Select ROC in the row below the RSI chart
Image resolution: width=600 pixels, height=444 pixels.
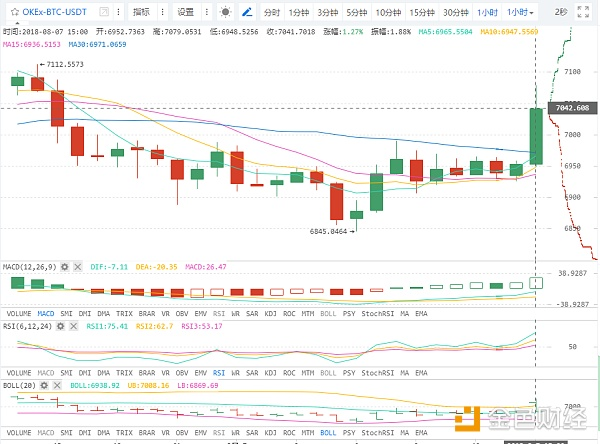point(289,373)
